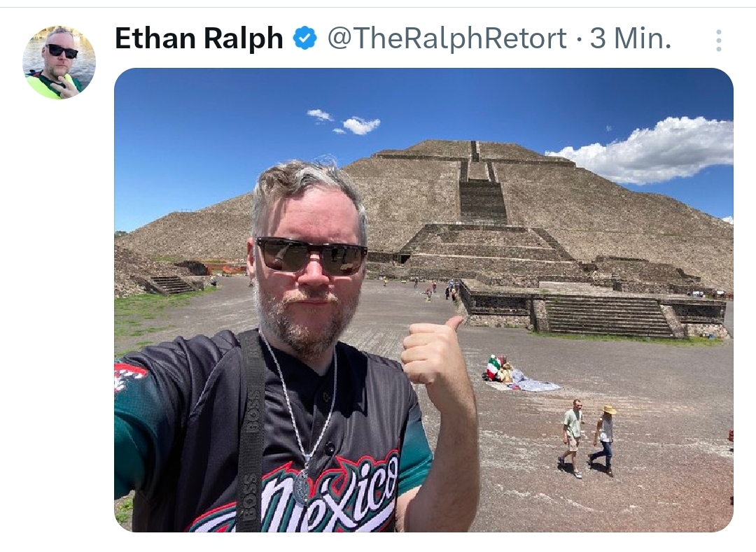Image resolution: width=756 pixels, height=552 pixels.
Task: Open the tweet via 3 Min. timestamp
Action: [x=631, y=38]
